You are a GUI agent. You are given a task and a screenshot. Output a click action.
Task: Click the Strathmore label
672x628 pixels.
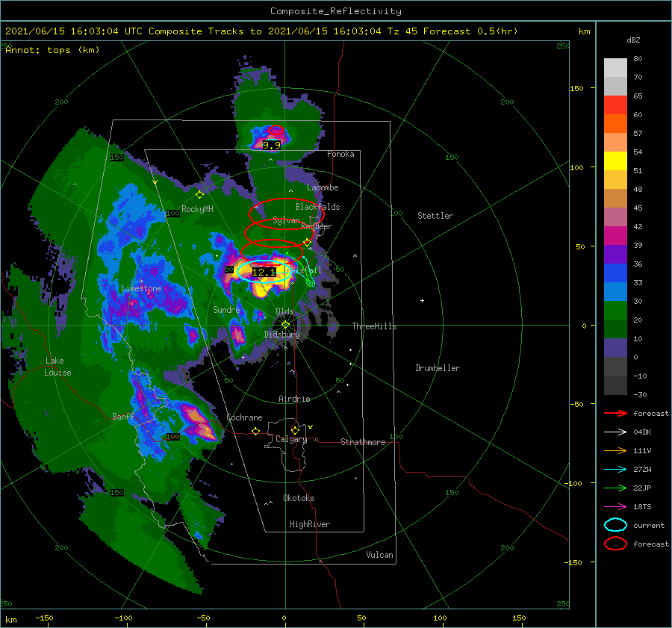363,442
